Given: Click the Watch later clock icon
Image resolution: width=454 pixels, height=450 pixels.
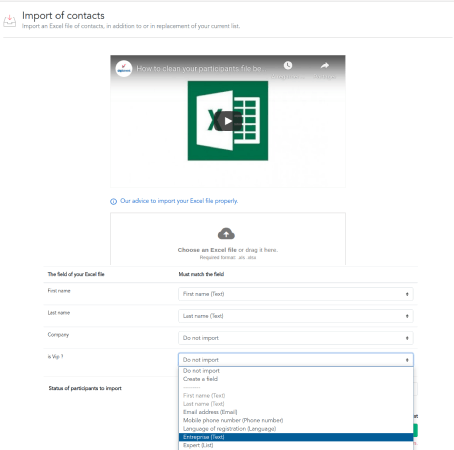Looking at the screenshot, I should coord(288,65).
